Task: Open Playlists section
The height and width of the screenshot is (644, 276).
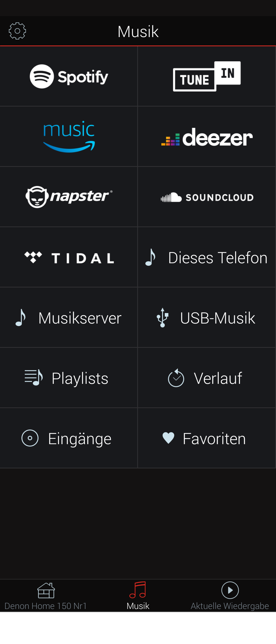Action: [x=69, y=378]
